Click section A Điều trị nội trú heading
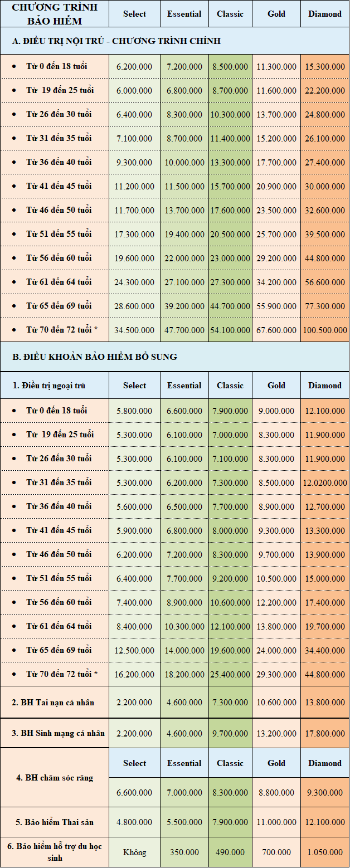Screen dimensions: 350x868 (116, 41)
